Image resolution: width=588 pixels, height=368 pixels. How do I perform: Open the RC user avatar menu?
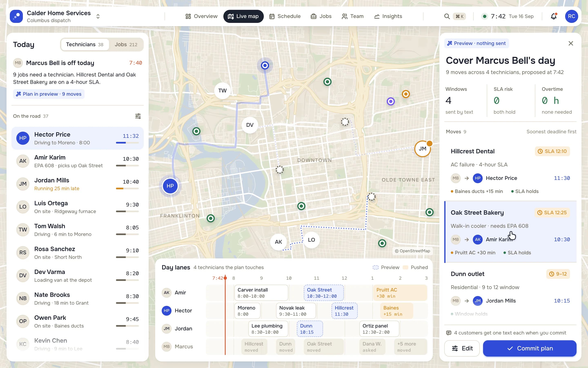pos(571,16)
